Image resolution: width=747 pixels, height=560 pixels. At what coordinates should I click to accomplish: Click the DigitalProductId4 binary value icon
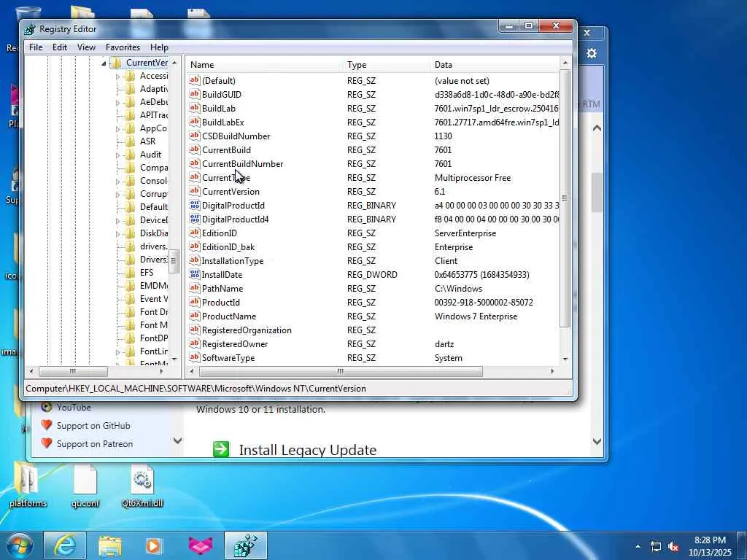click(194, 219)
